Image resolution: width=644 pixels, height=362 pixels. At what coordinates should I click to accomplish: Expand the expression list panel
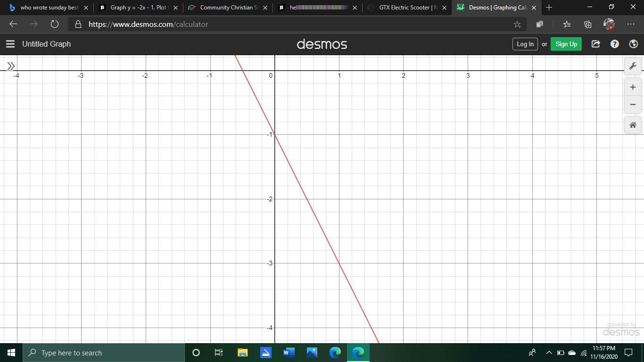click(x=11, y=66)
